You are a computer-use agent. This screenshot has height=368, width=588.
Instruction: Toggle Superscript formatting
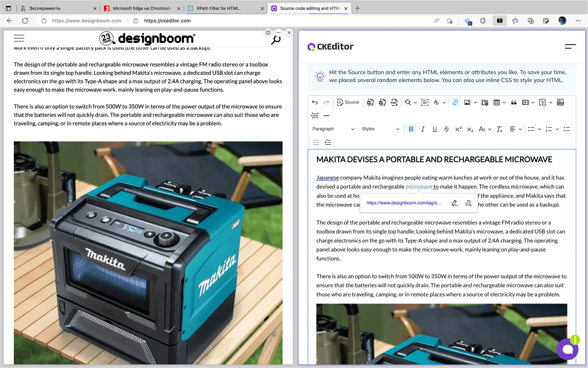pos(458,129)
